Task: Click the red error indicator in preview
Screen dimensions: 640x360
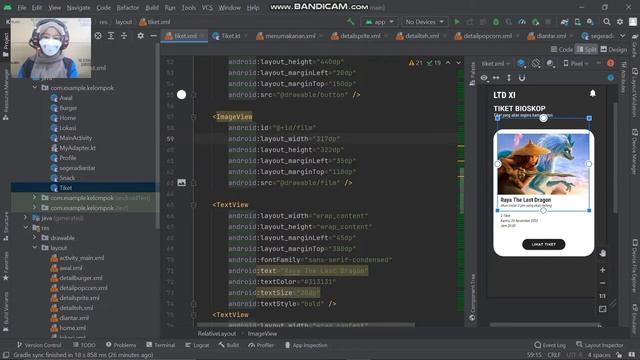Action: point(611,63)
